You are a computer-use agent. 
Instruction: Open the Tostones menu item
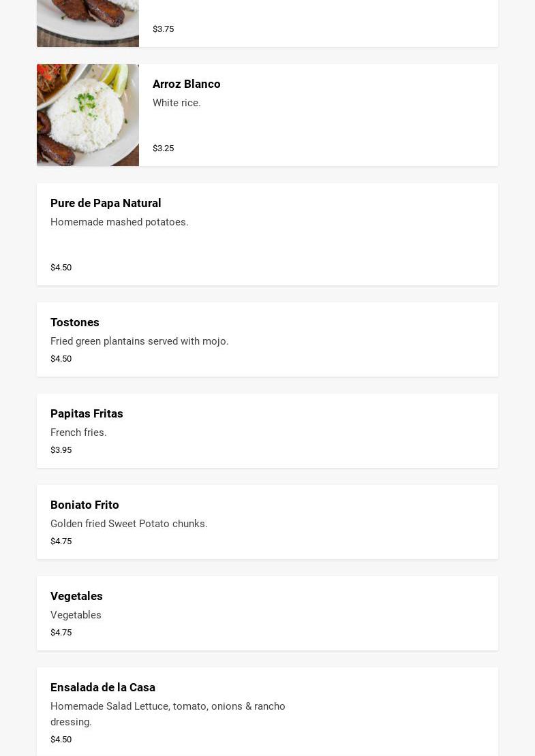coord(75,322)
